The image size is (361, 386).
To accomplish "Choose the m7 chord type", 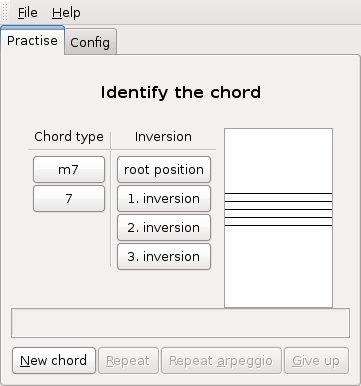I will tap(69, 170).
